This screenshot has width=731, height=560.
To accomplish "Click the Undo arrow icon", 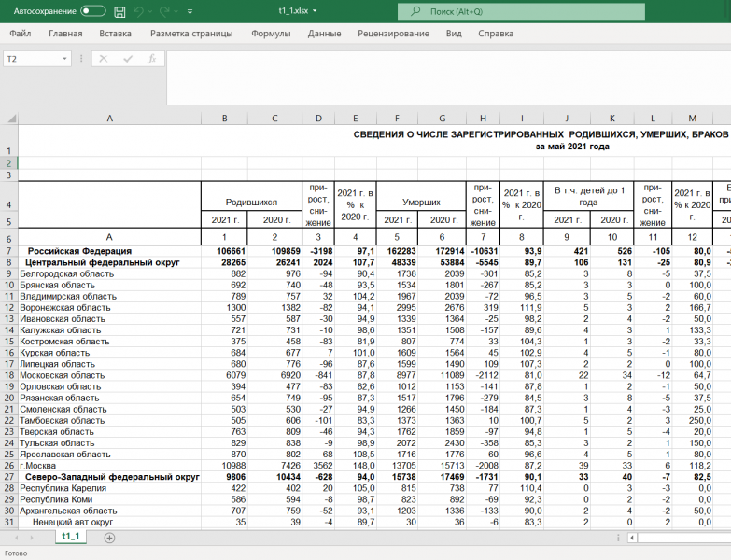I will click(x=138, y=11).
